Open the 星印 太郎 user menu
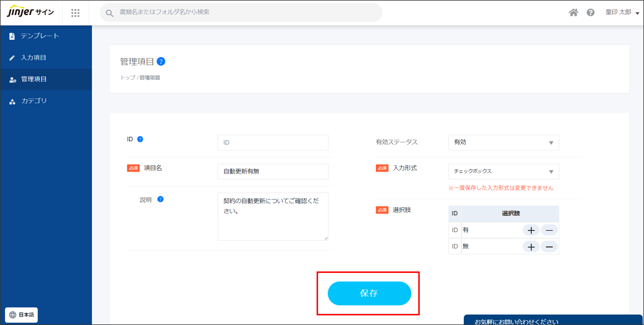644x325 pixels. [622, 13]
